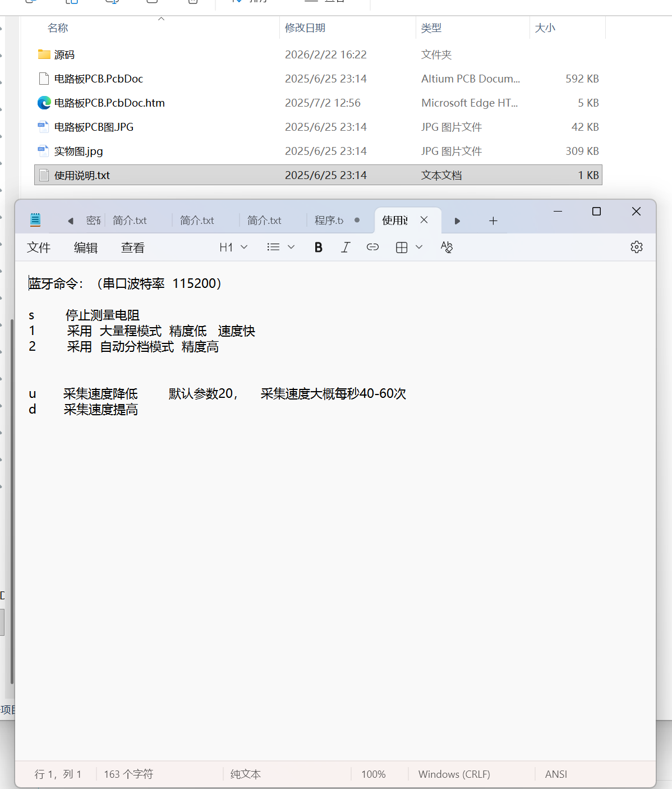Screen dimensions: 672x789
Task: Open Notepad settings gear
Action: pyautogui.click(x=636, y=247)
